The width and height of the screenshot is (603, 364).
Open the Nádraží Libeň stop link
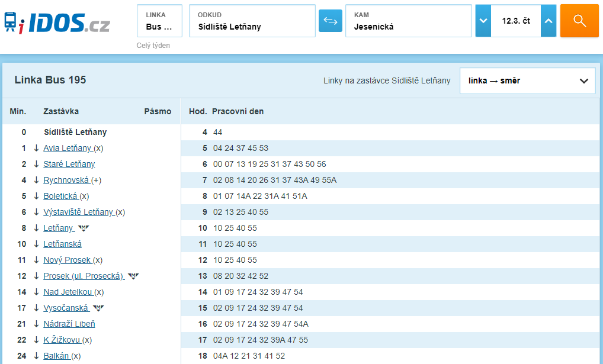click(x=69, y=324)
